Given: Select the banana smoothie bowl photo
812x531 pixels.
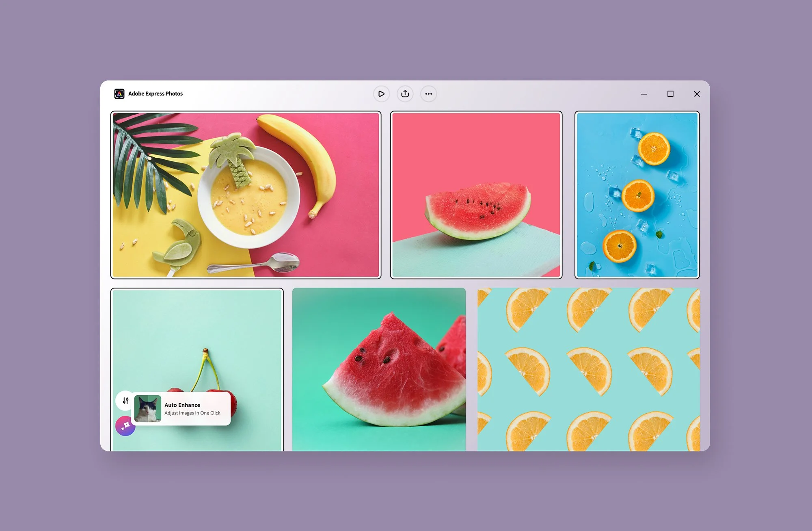Looking at the screenshot, I should [246, 195].
